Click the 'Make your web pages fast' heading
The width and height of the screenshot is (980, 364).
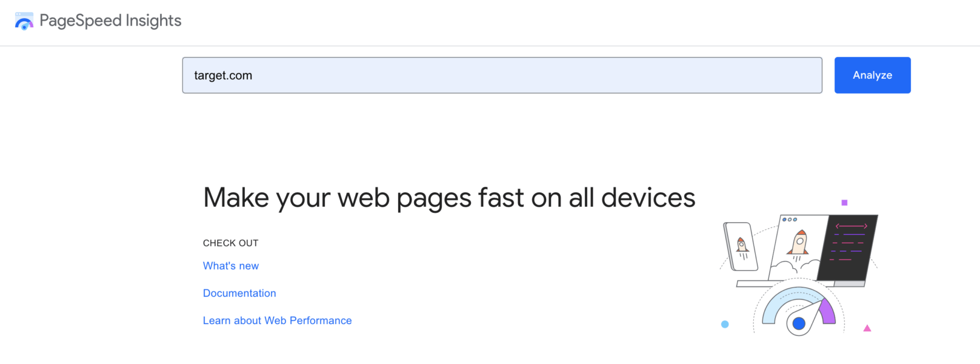click(449, 198)
